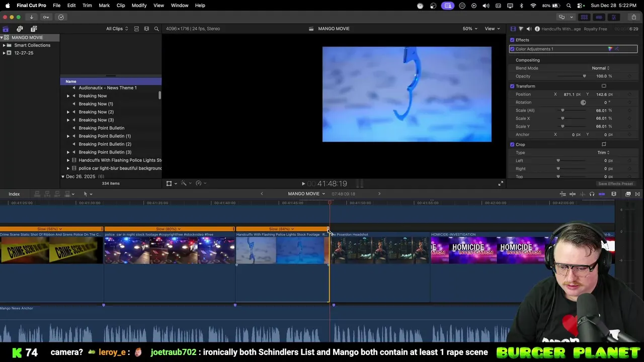Expand the Smart Collections folder
This screenshot has width=644, height=362.
pyautogui.click(x=4, y=45)
